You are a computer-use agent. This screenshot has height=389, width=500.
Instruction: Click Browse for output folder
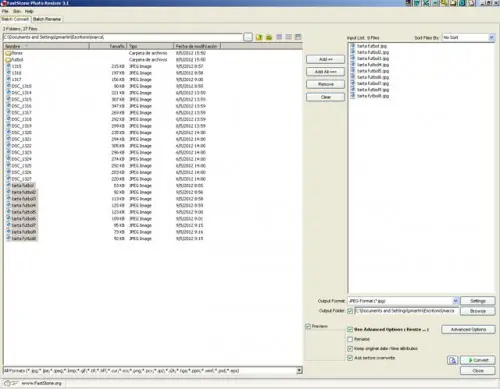(478, 311)
